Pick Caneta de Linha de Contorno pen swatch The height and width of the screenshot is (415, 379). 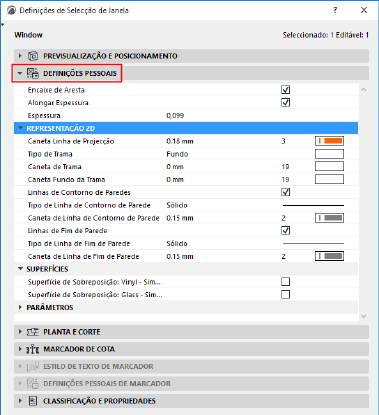[329, 218]
